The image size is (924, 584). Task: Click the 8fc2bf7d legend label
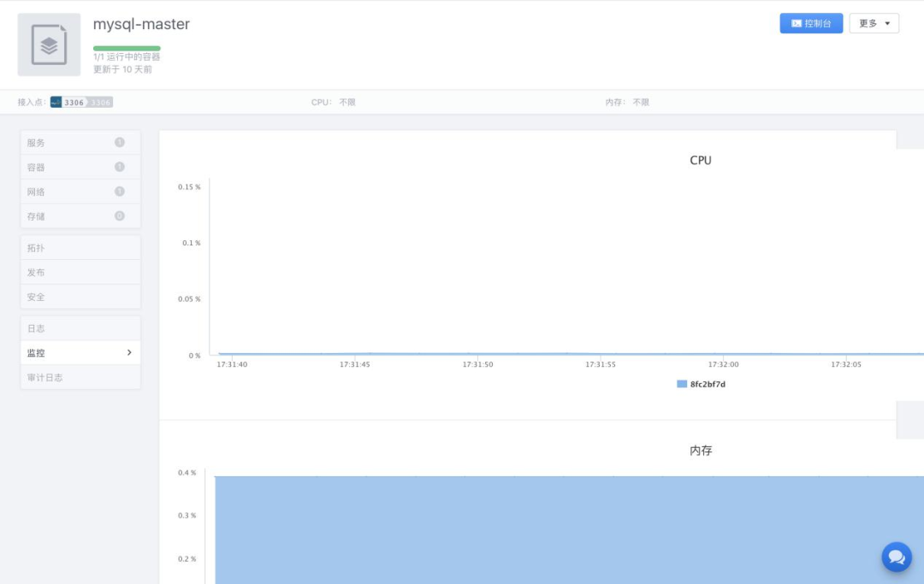708,384
